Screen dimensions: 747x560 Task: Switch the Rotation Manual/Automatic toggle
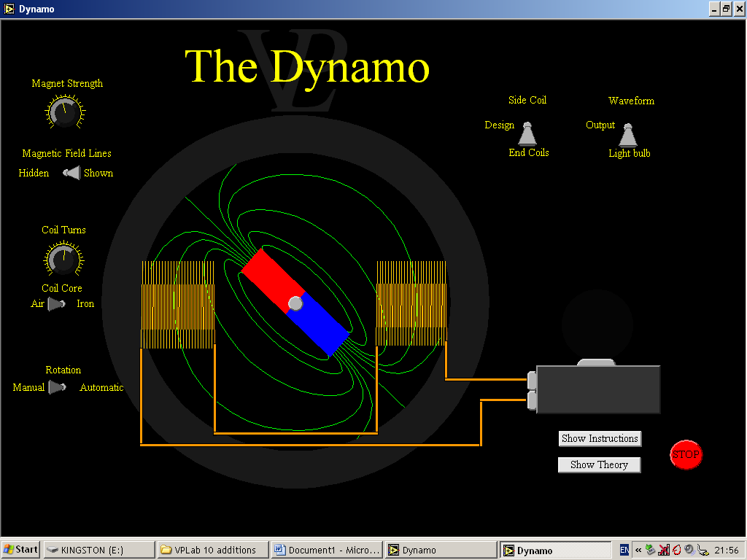click(57, 388)
